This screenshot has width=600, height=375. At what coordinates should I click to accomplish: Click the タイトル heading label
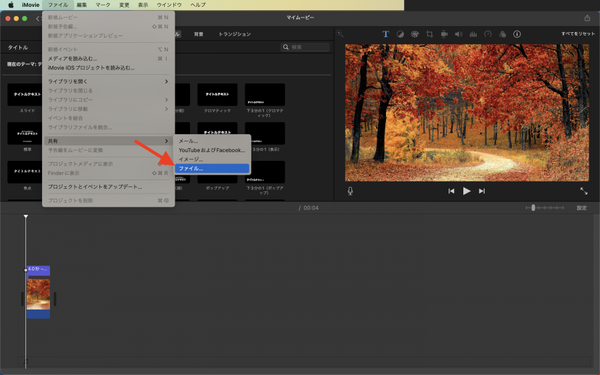pyautogui.click(x=18, y=47)
